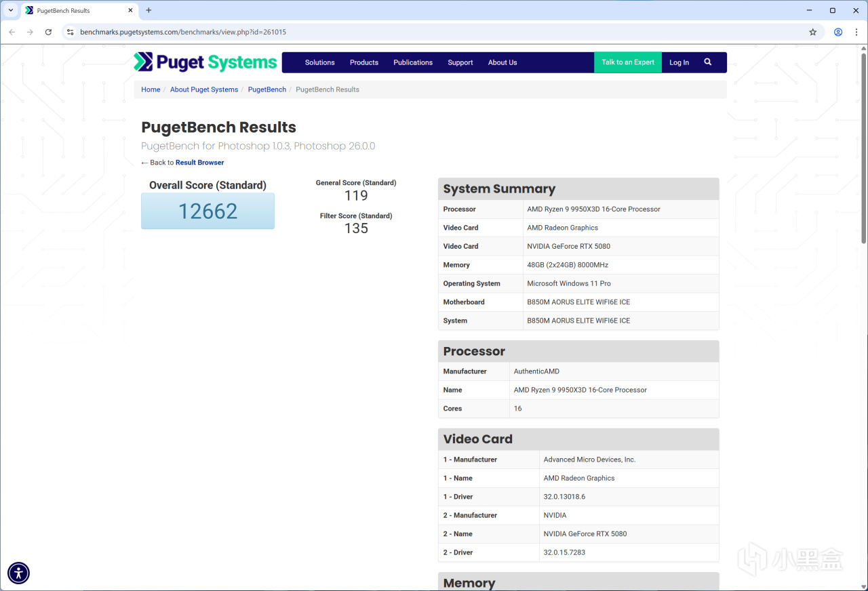The width and height of the screenshot is (868, 591).
Task: Go to Home in the breadcrumb
Action: point(151,89)
